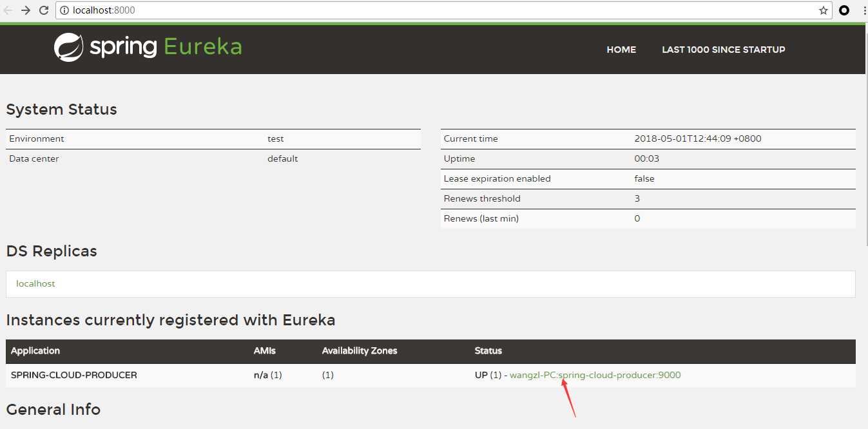Click the round extension icon beside the star

click(844, 10)
